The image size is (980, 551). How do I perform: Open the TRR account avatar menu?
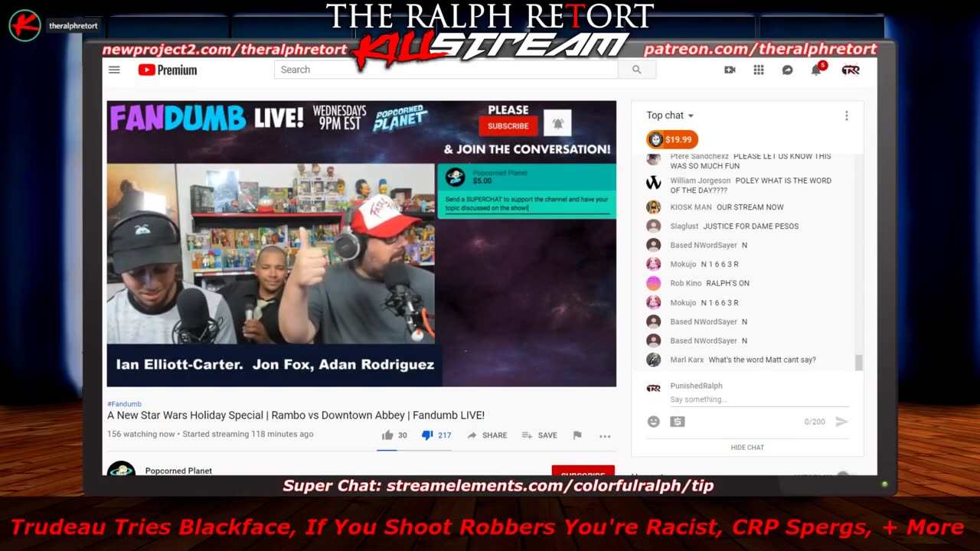coord(851,70)
